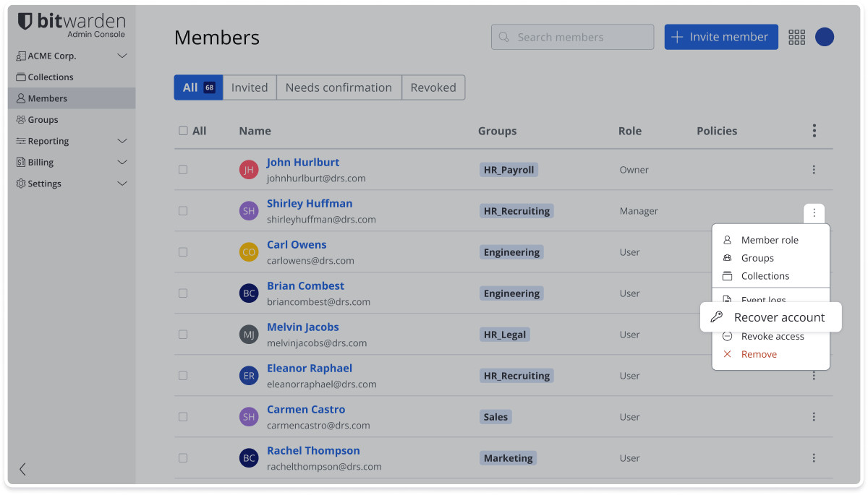Open Rachel Thompson's row options menu

tap(814, 458)
